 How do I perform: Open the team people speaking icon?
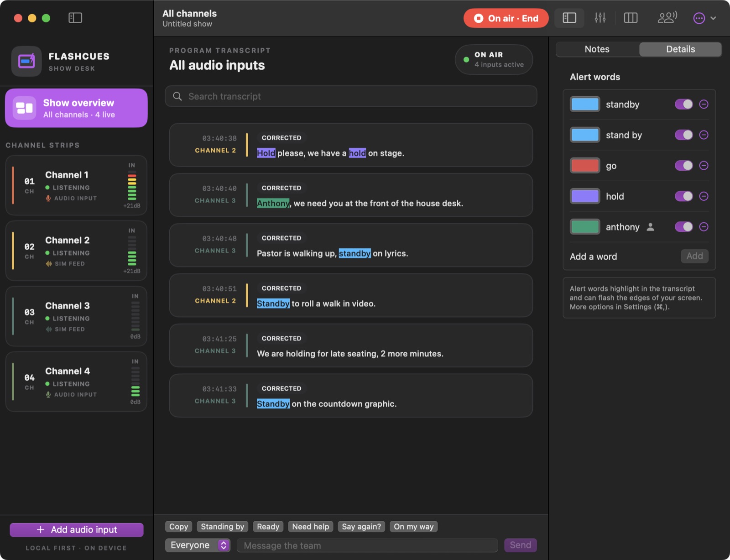click(x=667, y=18)
